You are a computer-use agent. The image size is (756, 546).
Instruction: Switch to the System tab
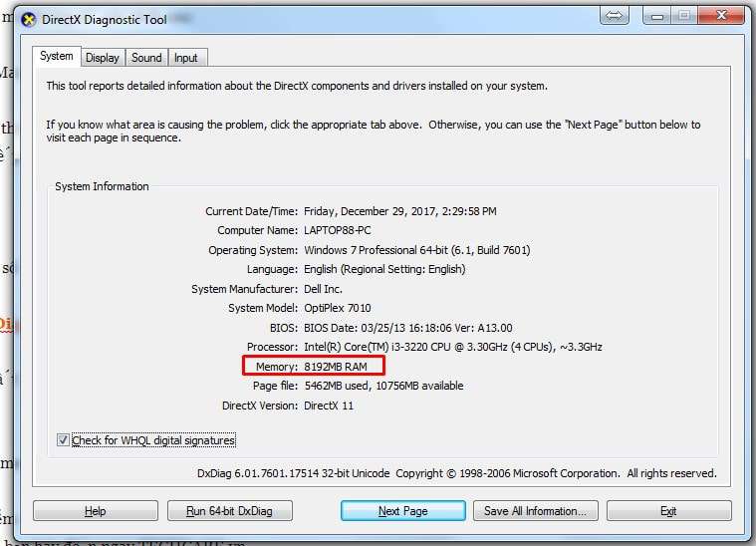(x=56, y=57)
